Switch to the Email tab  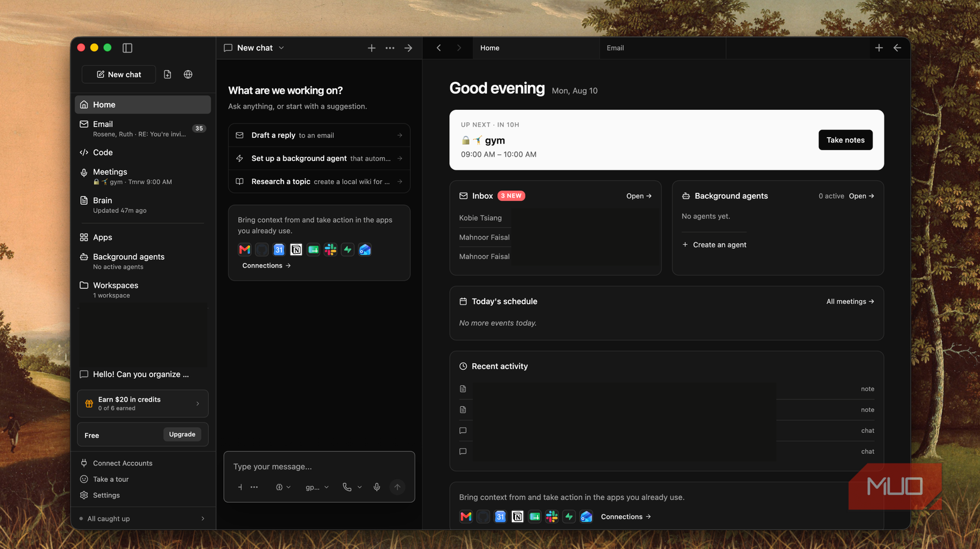(663, 47)
